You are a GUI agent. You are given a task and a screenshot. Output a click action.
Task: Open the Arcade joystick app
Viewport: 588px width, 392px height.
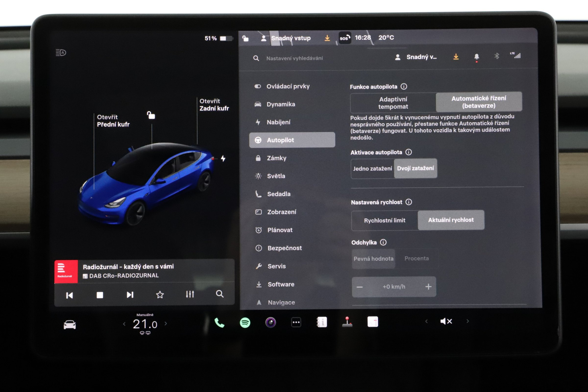pos(347,322)
